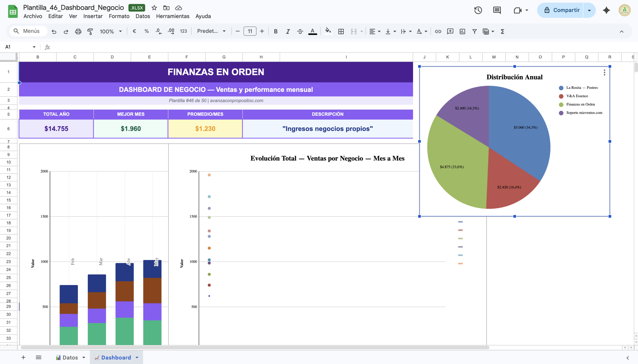Click the create filter funnel icon
Screen dimensions: 638x364
coord(474,31)
